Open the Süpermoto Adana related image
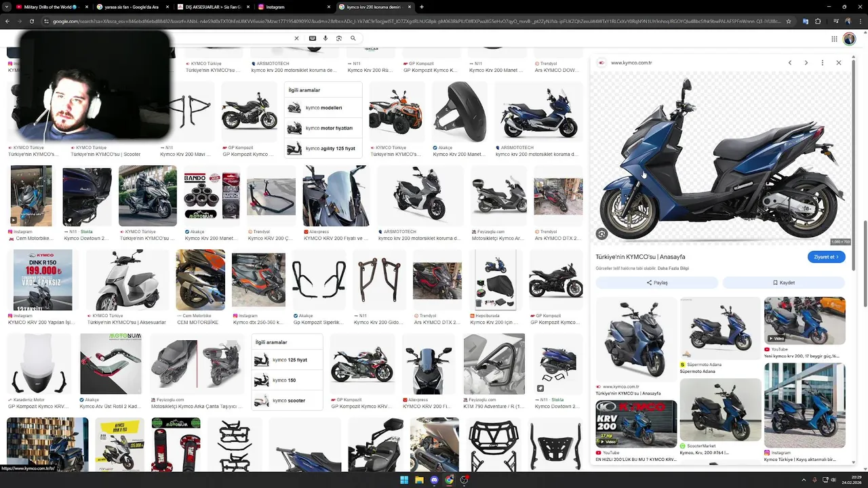Image resolution: width=868 pixels, height=488 pixels. [x=720, y=328]
